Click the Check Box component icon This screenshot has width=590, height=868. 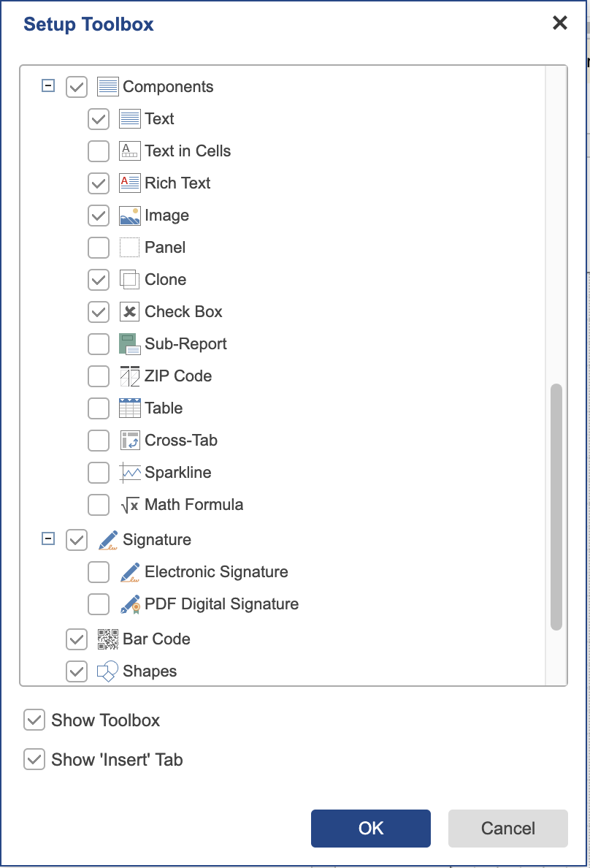(129, 312)
